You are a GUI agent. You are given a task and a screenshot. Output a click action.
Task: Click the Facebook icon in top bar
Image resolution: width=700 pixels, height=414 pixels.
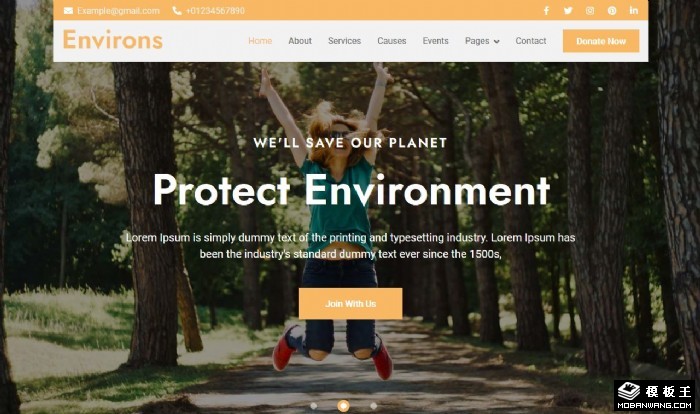click(x=546, y=10)
